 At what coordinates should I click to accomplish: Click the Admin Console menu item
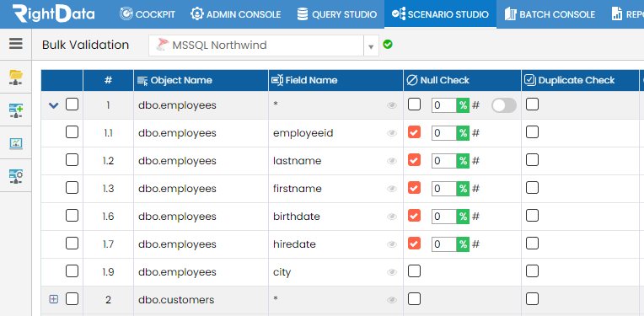point(236,14)
